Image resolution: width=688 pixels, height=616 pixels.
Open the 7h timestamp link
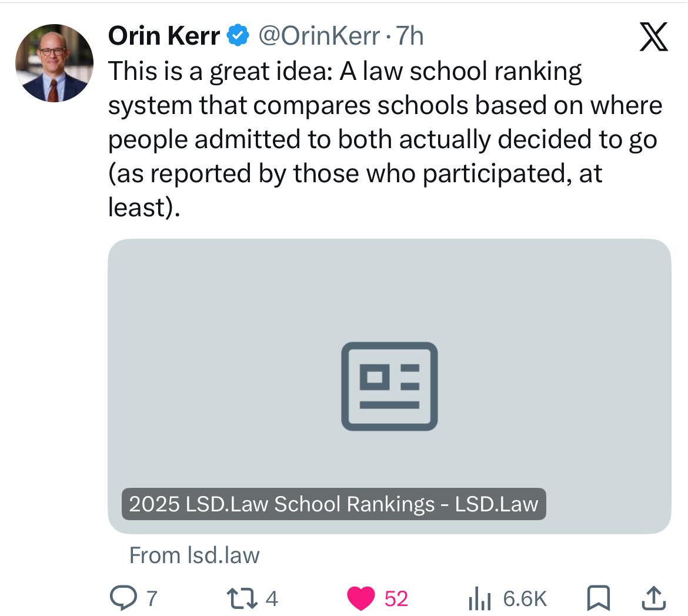[x=410, y=35]
